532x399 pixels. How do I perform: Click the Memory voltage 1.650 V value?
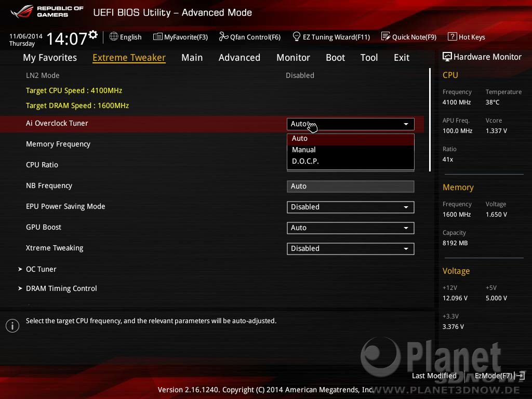[x=496, y=215]
